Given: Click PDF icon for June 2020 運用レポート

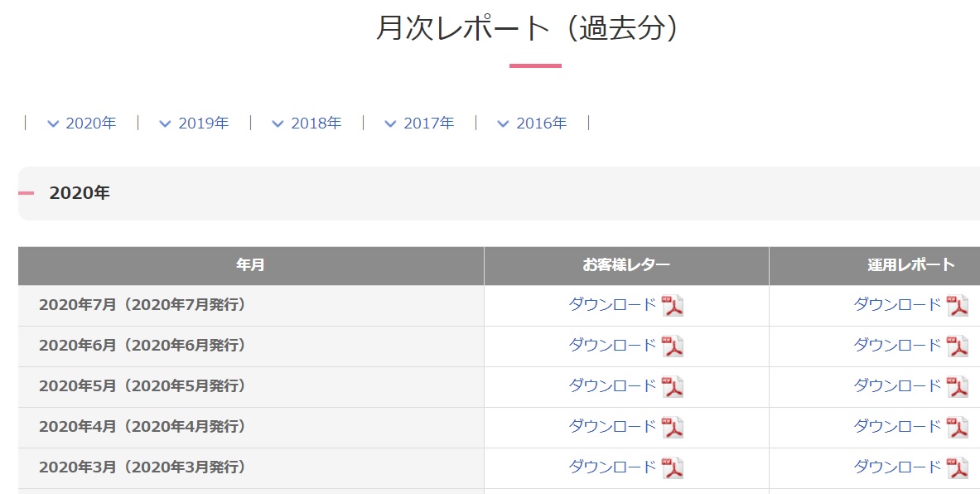Looking at the screenshot, I should click(958, 346).
